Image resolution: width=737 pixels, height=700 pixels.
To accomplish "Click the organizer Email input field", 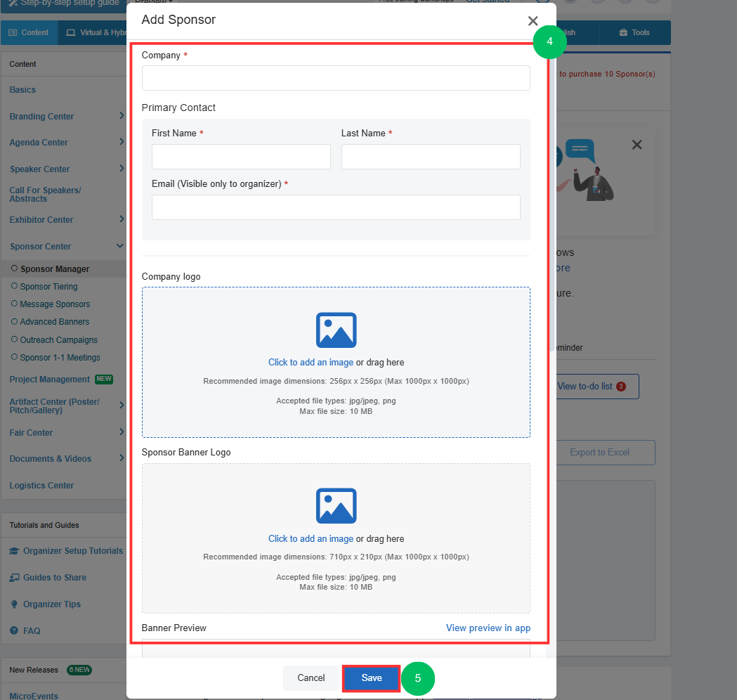I will tap(336, 207).
